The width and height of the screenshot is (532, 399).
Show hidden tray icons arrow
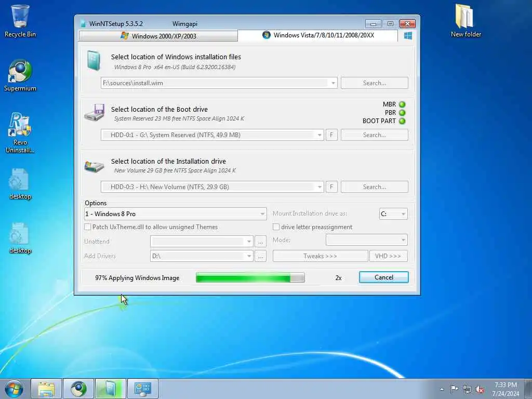442,389
